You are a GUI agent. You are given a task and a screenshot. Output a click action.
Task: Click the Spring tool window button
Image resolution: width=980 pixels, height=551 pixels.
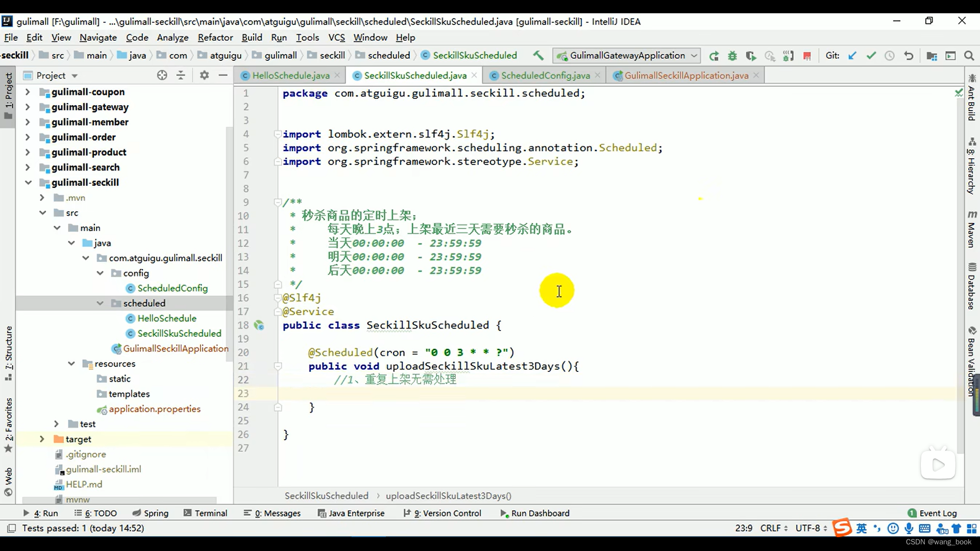[150, 513]
